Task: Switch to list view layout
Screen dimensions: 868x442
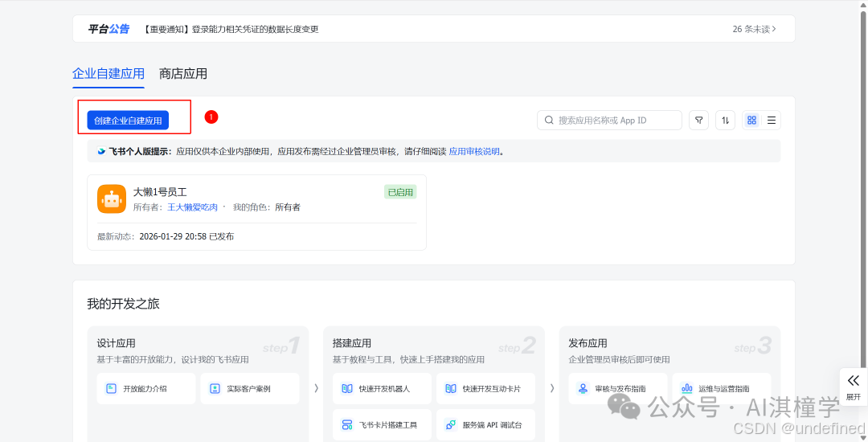Action: pyautogui.click(x=771, y=120)
